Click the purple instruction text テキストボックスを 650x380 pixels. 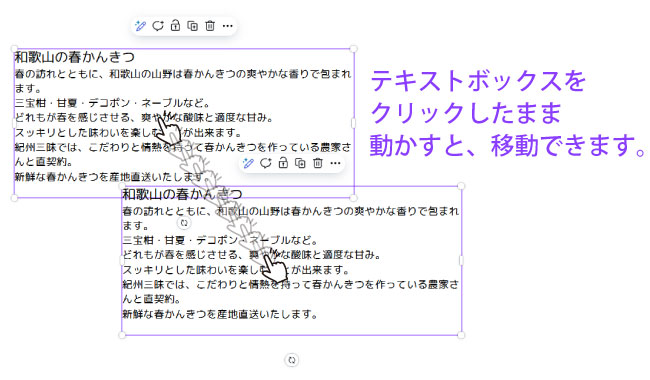(478, 81)
